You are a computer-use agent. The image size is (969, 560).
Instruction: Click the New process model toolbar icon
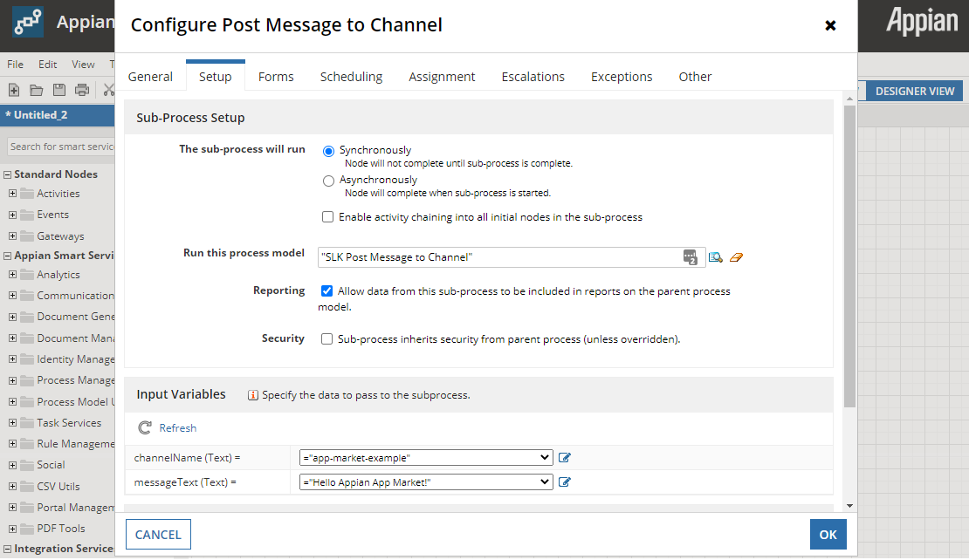14,90
